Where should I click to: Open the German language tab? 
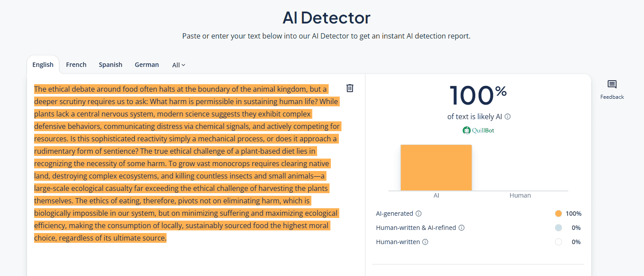point(147,65)
